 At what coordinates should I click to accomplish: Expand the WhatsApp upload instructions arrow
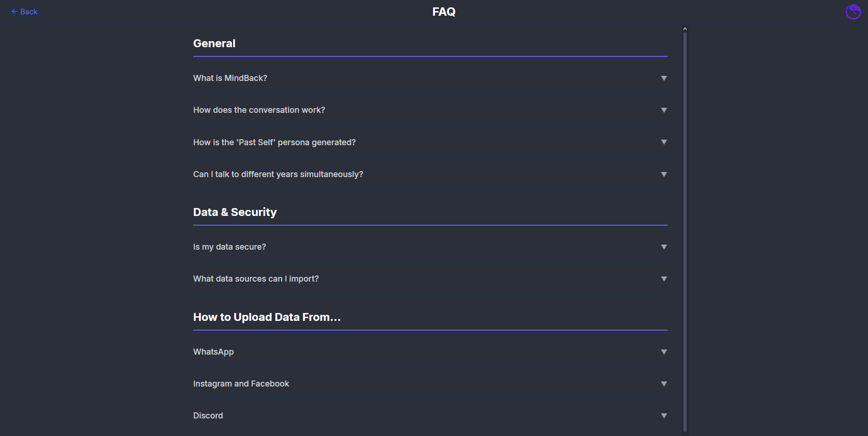point(664,352)
